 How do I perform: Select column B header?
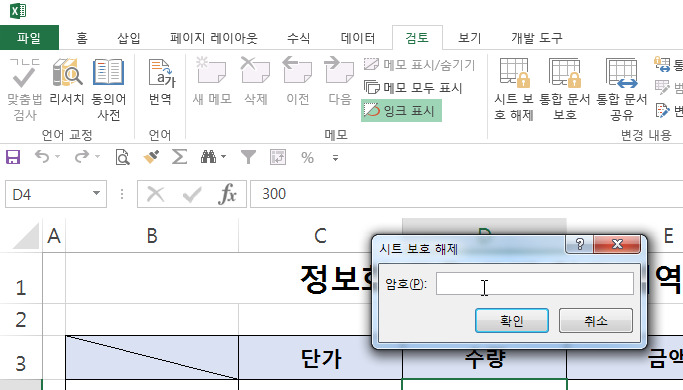tap(152, 236)
